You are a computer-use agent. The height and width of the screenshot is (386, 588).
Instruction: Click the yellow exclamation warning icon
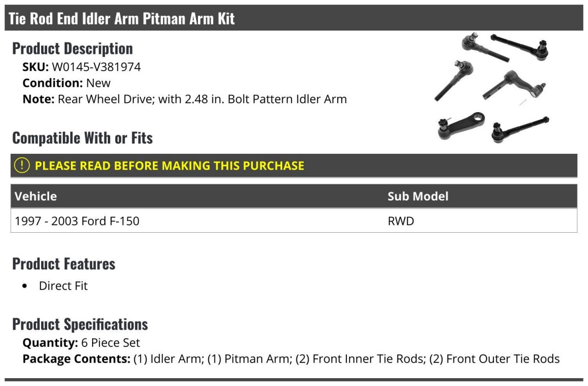coord(22,166)
